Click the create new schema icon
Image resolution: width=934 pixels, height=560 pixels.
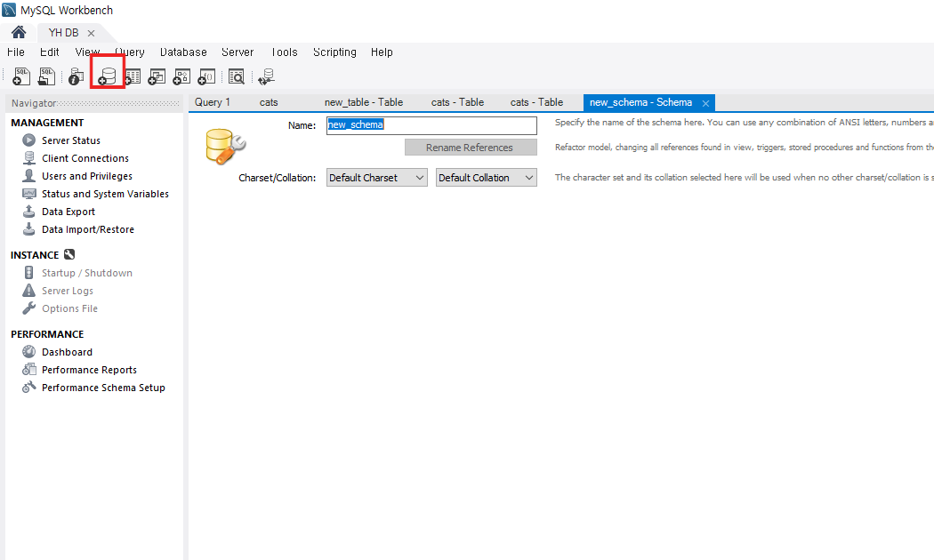(x=108, y=76)
